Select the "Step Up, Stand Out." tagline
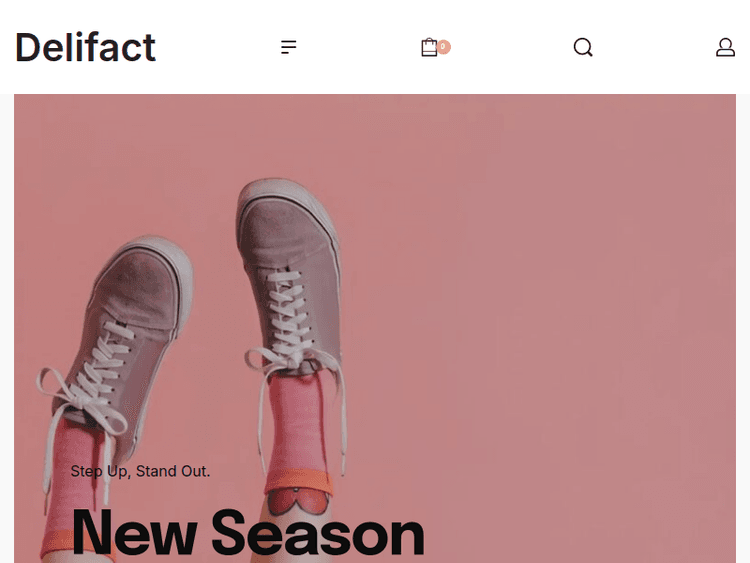Screen dimensions: 750x563 coord(140,471)
